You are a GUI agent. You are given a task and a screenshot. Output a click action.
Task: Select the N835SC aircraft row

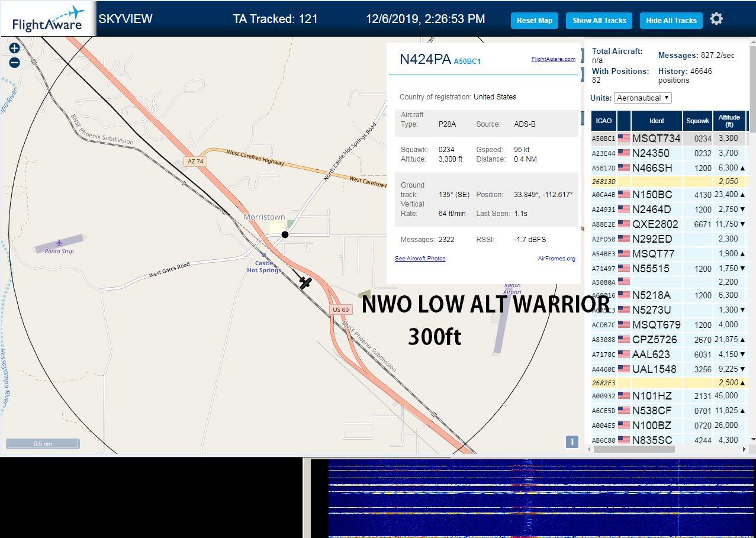coord(669,440)
